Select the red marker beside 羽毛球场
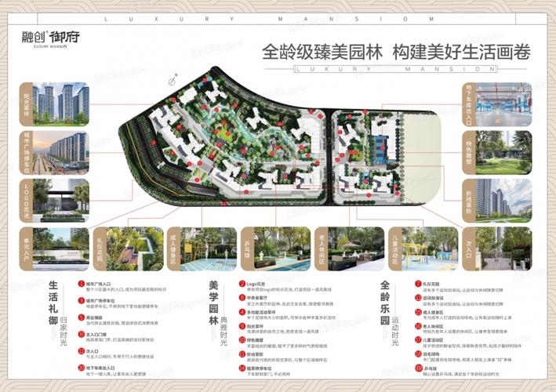This screenshot has width=556, height=392. click(x=419, y=354)
